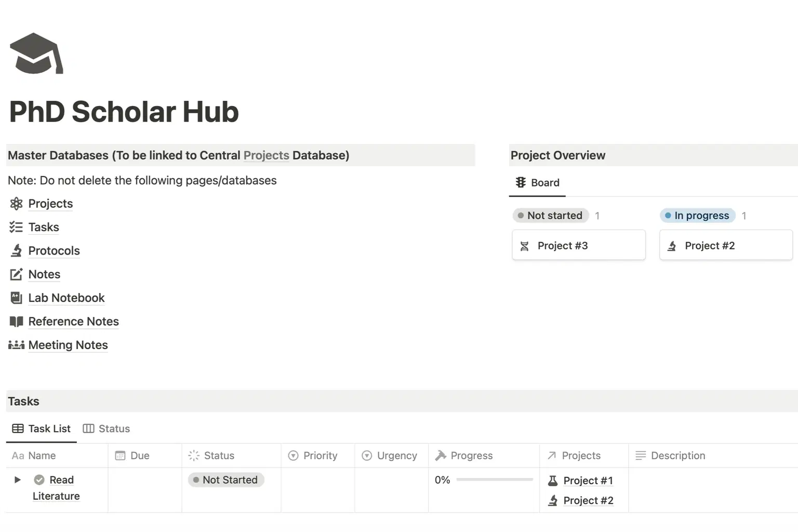Click the atom icon beside Projects

[x=17, y=204]
